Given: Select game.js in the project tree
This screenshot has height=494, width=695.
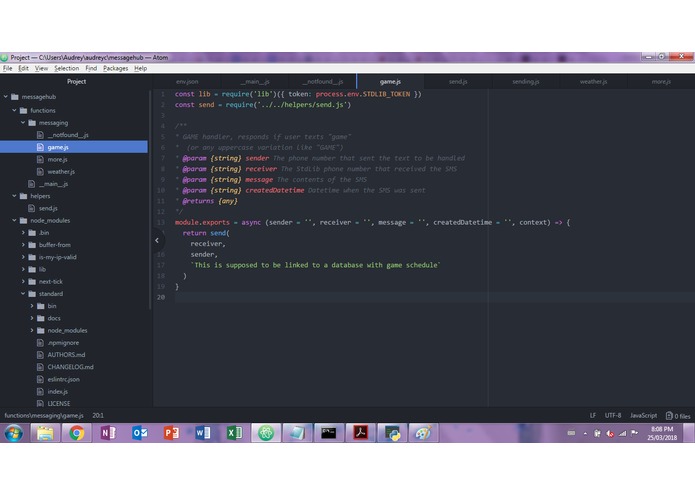Looking at the screenshot, I should coord(74,147).
